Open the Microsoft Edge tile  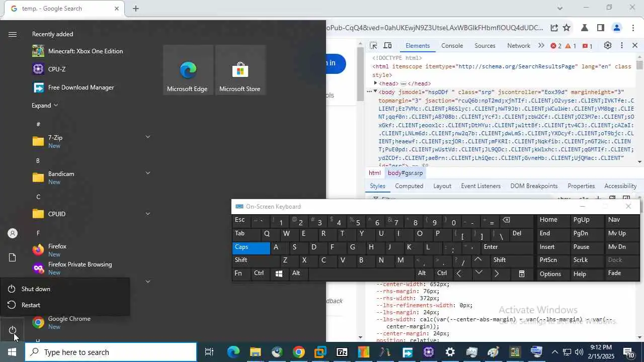[188, 70]
